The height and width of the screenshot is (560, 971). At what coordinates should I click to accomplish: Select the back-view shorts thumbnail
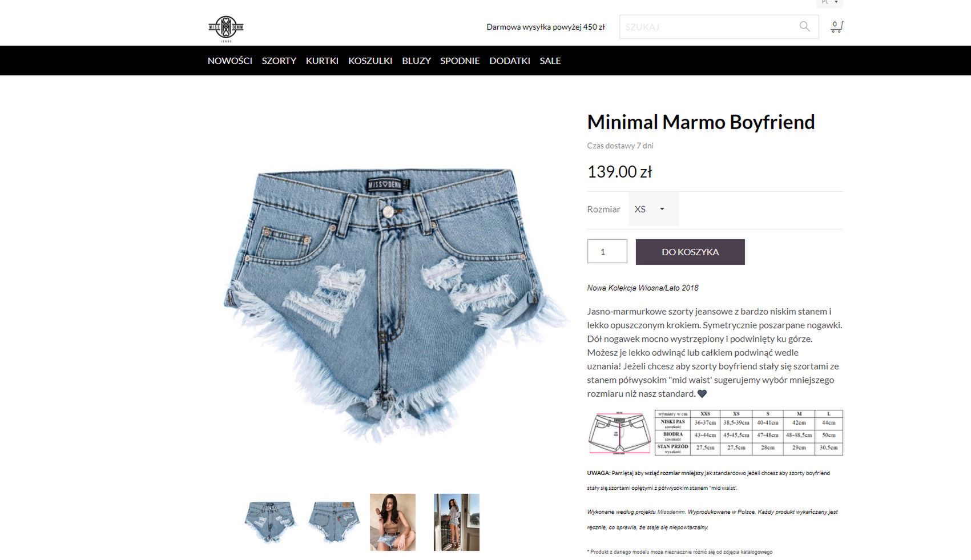tap(333, 522)
